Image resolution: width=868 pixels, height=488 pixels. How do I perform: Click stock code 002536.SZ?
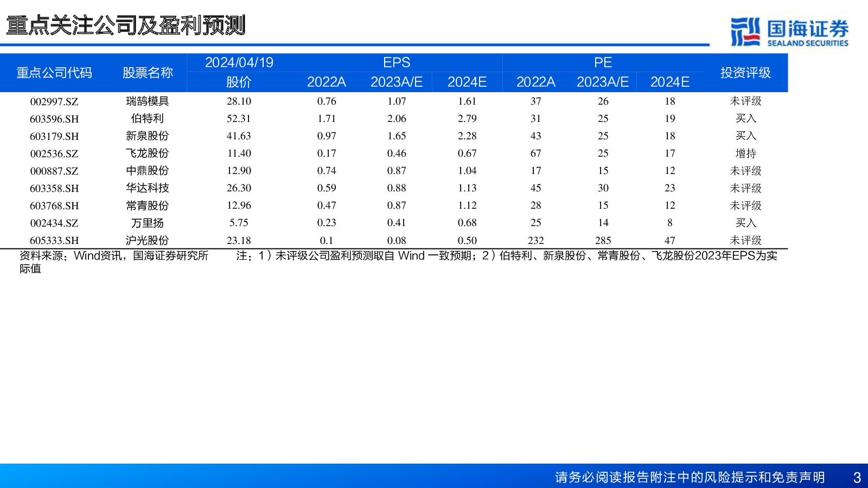click(54, 153)
